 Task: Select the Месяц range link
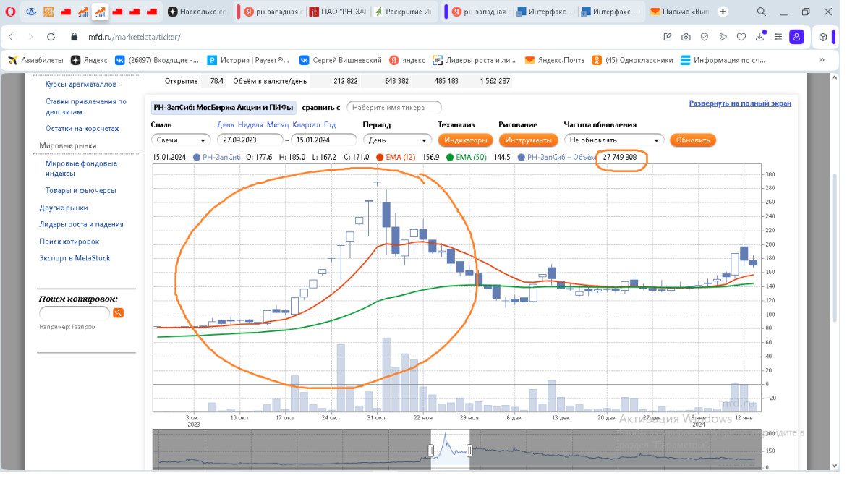[277, 124]
